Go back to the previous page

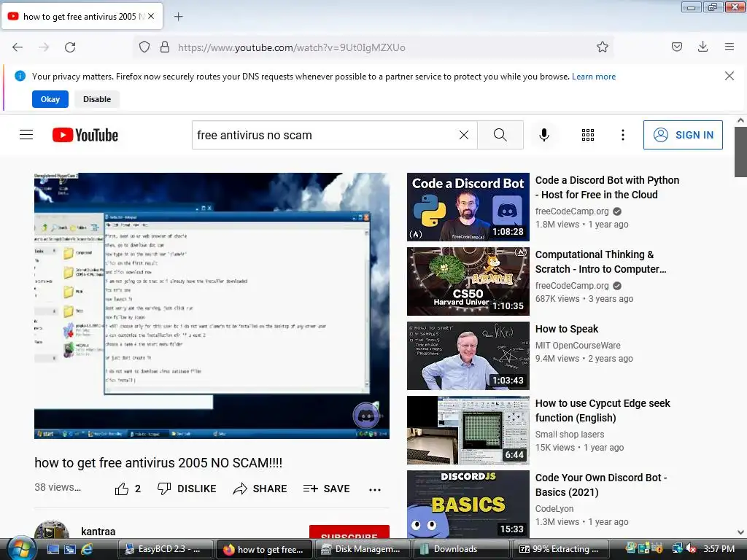pos(18,47)
